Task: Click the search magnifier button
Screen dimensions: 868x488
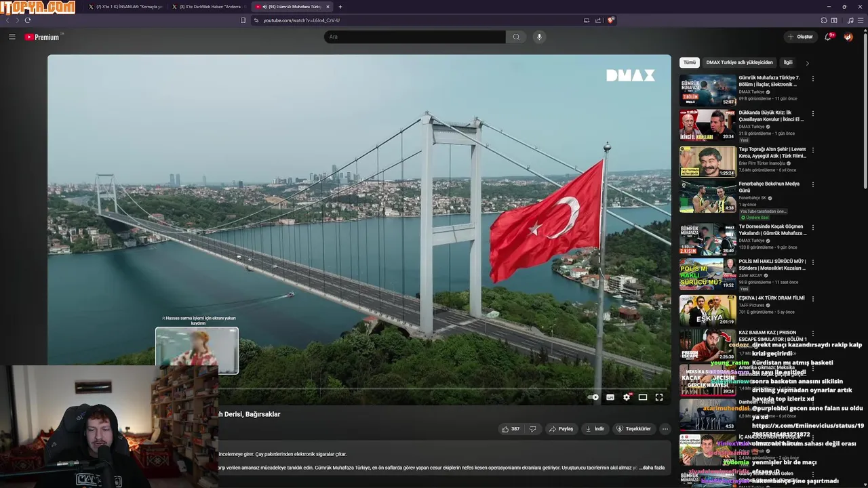Action: click(x=516, y=37)
